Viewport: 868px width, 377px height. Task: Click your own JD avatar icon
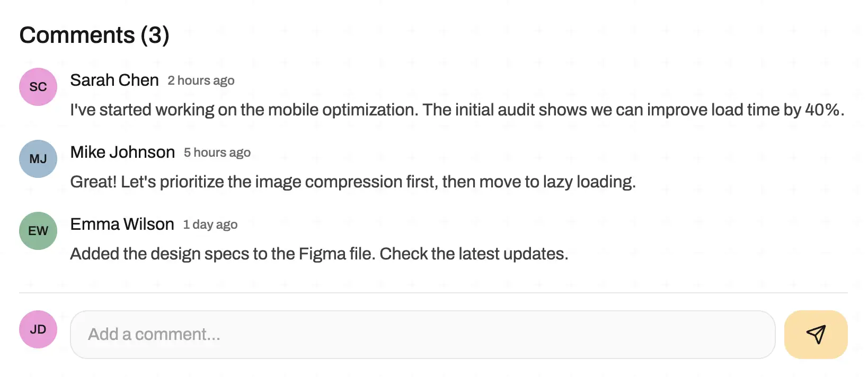click(x=38, y=329)
